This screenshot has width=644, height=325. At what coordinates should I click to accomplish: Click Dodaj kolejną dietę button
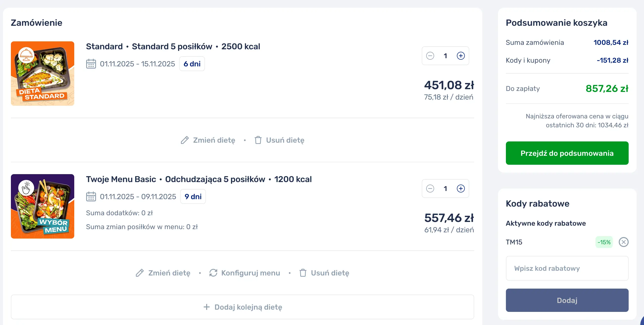242,307
